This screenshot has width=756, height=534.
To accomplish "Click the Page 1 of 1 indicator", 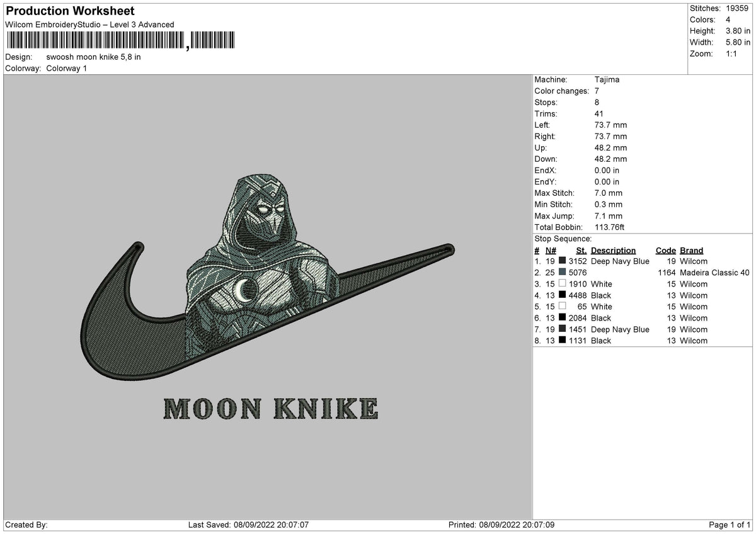I will (731, 523).
